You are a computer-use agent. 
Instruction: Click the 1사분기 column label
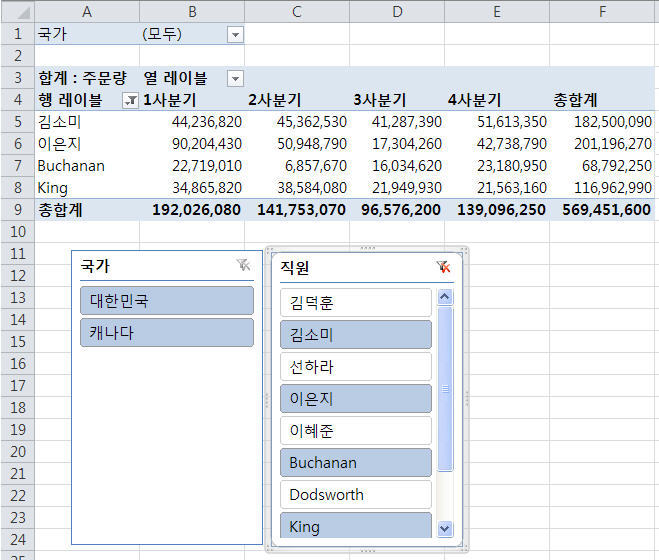(170, 100)
